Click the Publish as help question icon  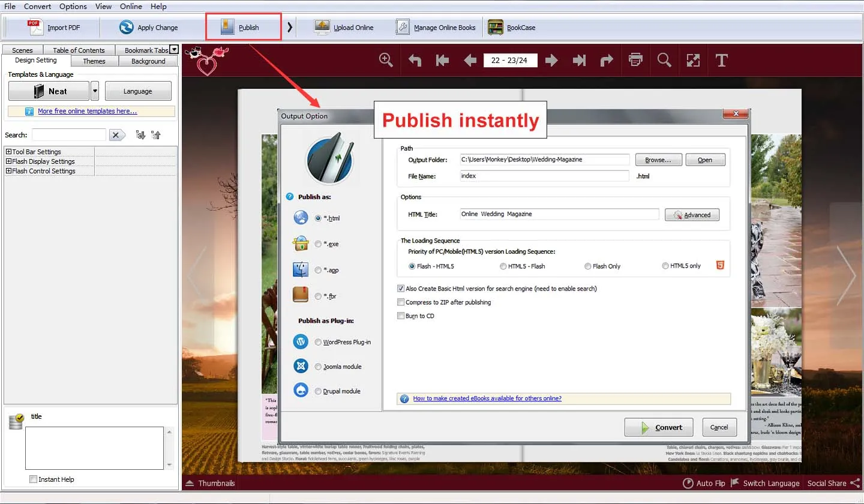click(290, 197)
